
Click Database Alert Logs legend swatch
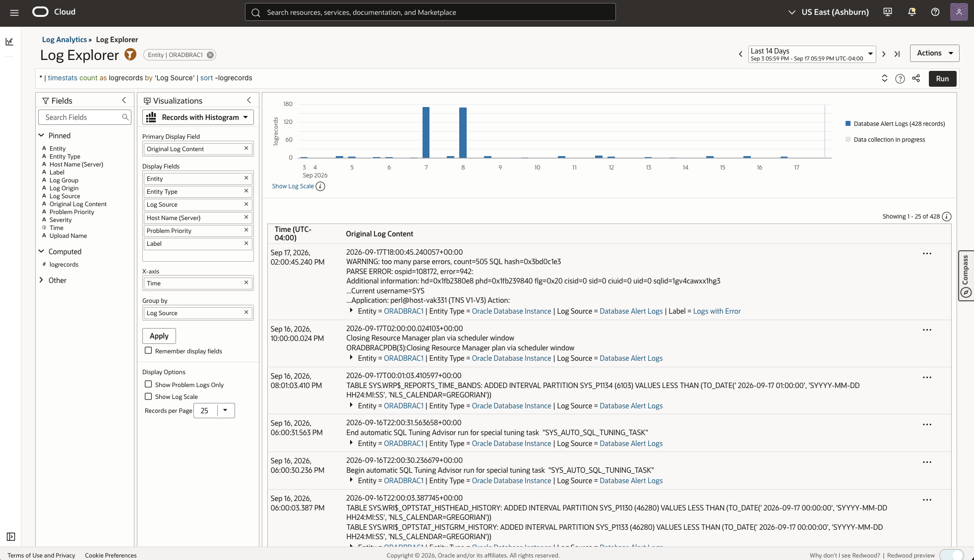pyautogui.click(x=848, y=123)
